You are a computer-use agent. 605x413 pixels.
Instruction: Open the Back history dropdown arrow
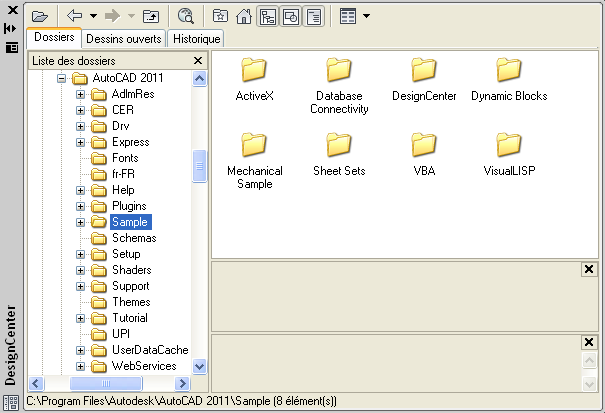click(93, 16)
